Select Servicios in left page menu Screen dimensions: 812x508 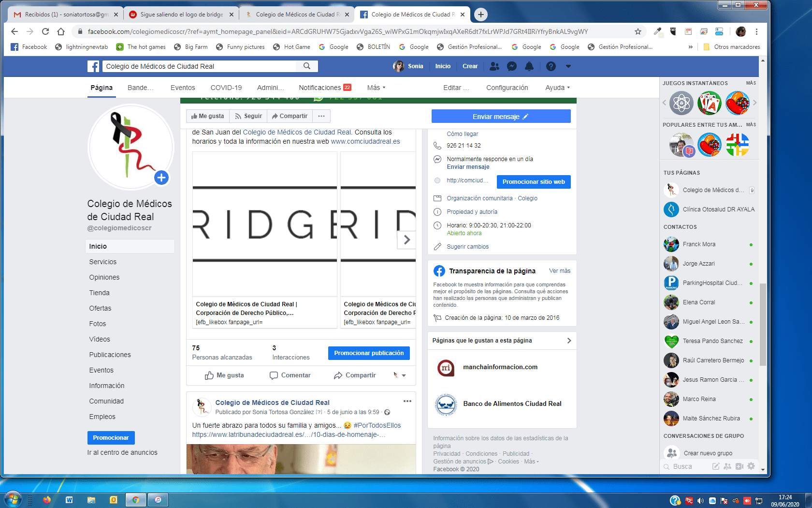103,262
